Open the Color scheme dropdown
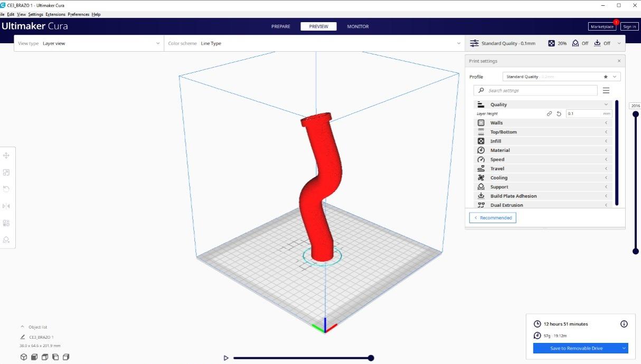 pyautogui.click(x=314, y=43)
